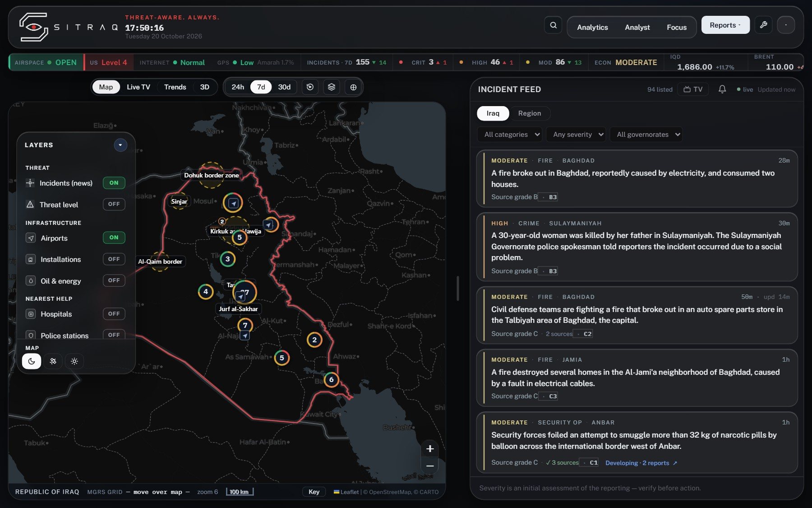The height and width of the screenshot is (508, 812).
Task: Open the top-right profile menu button
Action: tap(786, 25)
